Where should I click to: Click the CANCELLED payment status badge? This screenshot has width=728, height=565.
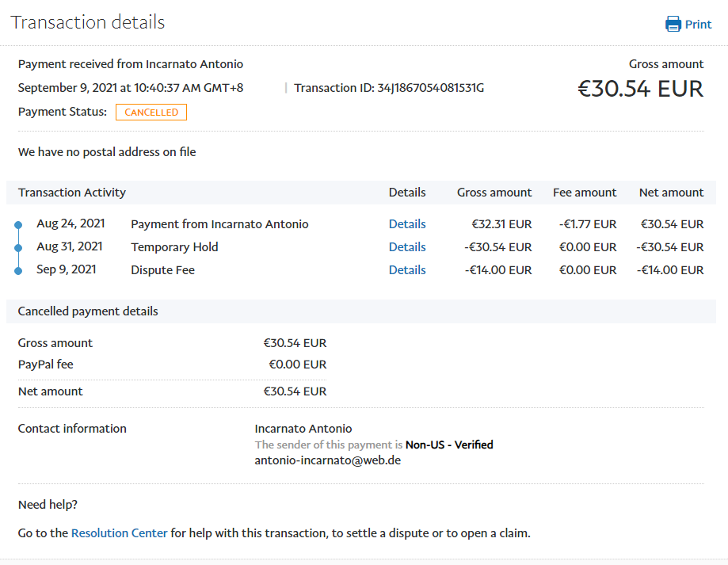coord(151,113)
